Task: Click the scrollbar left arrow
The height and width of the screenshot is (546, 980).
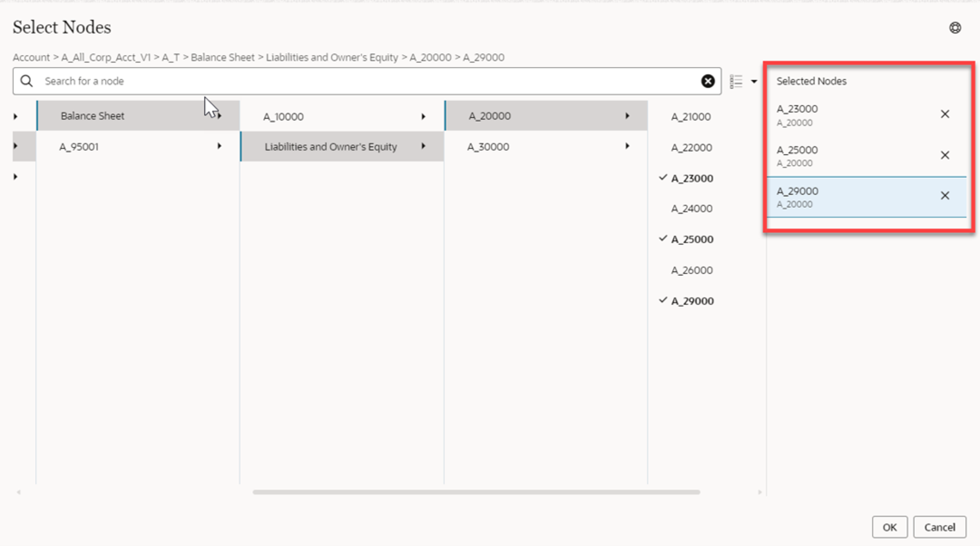Action: (19, 492)
